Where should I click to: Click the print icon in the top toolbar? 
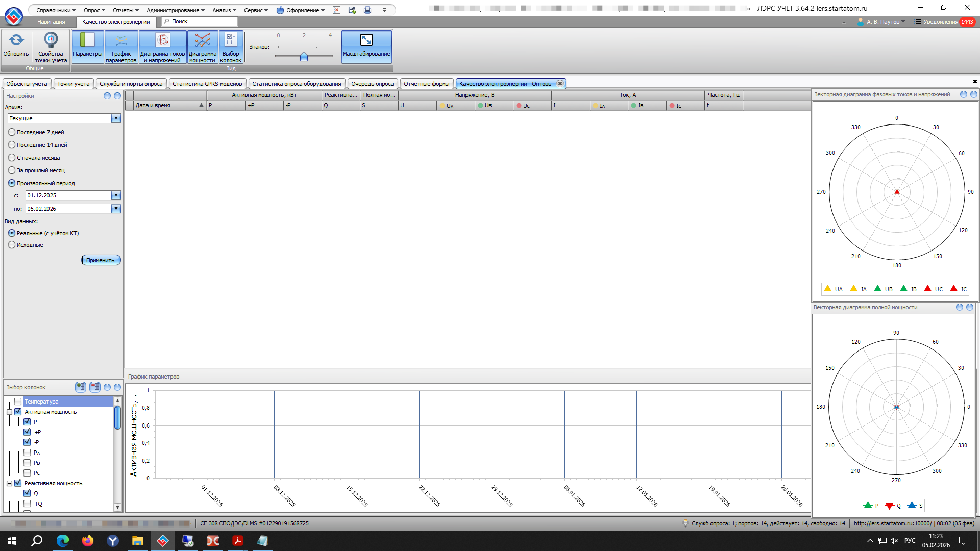pyautogui.click(x=367, y=10)
